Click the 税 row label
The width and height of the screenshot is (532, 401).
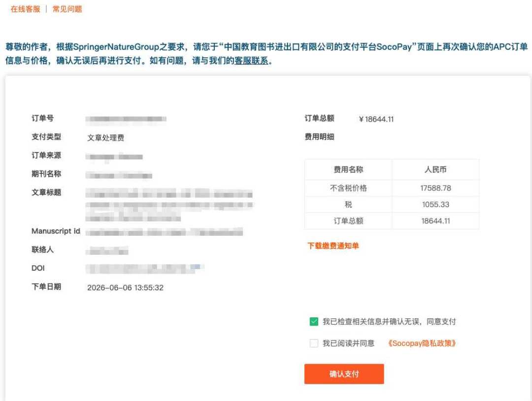pos(348,204)
